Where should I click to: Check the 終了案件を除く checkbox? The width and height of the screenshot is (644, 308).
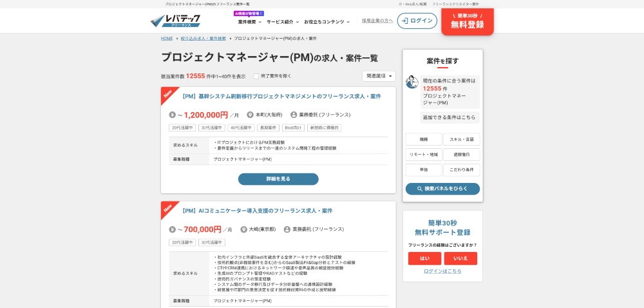[x=256, y=76]
